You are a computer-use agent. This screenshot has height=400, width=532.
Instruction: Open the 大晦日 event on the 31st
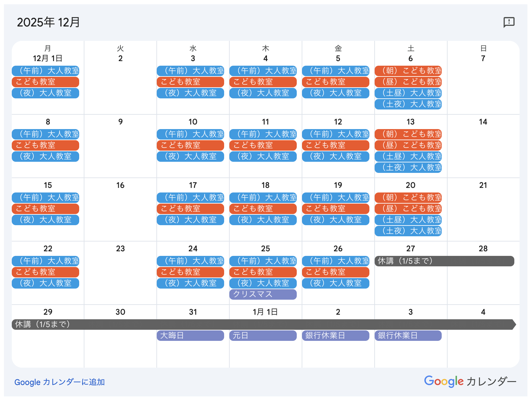point(190,335)
